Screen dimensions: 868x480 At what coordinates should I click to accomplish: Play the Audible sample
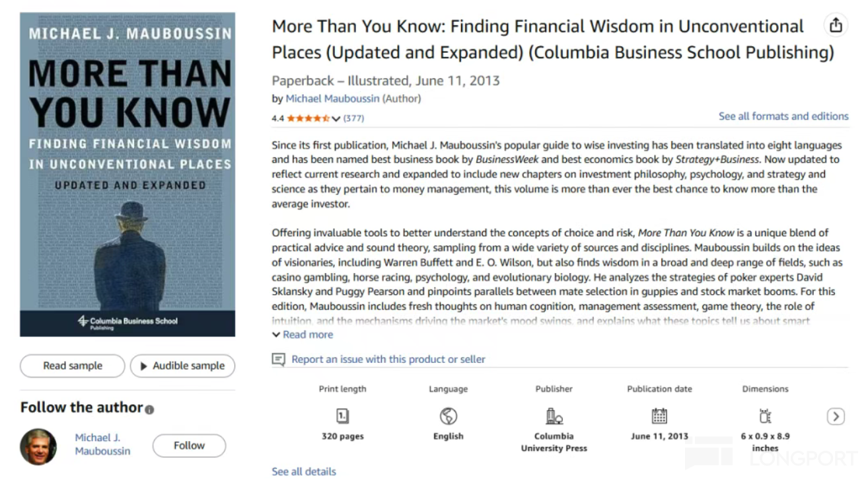coord(182,366)
